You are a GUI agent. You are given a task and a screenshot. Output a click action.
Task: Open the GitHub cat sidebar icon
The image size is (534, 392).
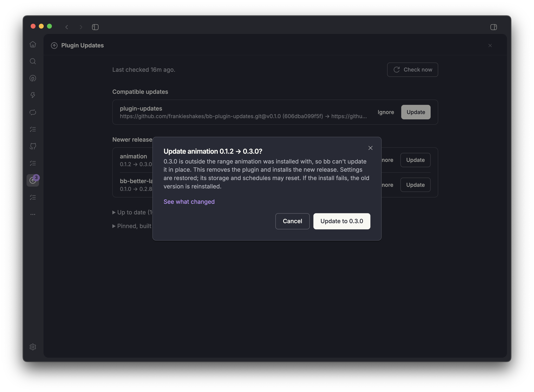coord(33,146)
